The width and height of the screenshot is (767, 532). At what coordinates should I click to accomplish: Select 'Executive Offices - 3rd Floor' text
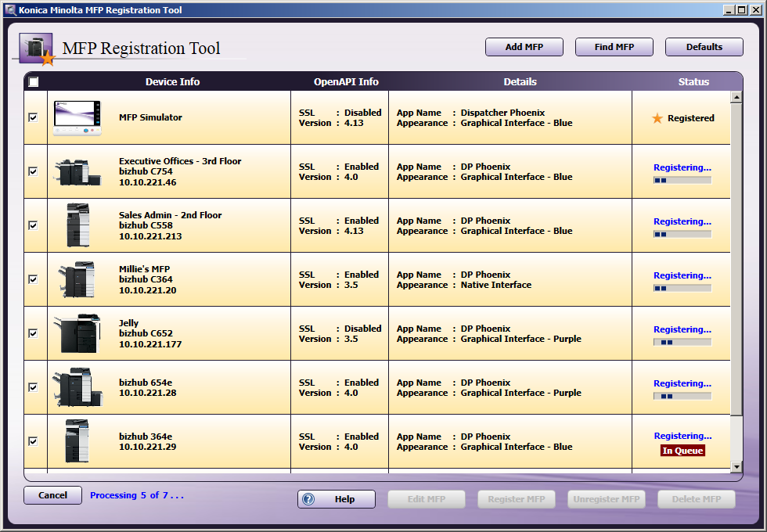click(x=180, y=161)
